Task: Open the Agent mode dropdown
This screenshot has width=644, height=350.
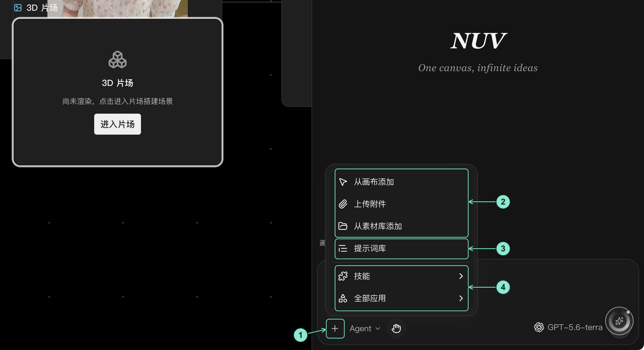Action: click(x=365, y=328)
